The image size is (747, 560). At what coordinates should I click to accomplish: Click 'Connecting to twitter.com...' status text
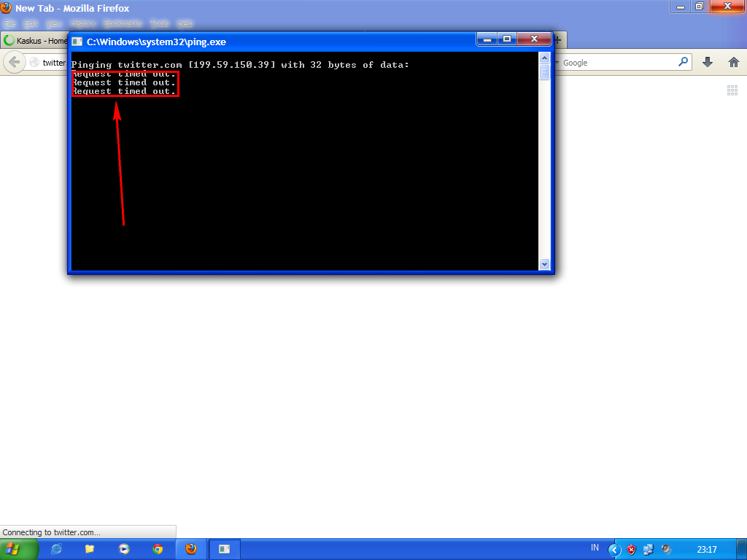pos(52,532)
